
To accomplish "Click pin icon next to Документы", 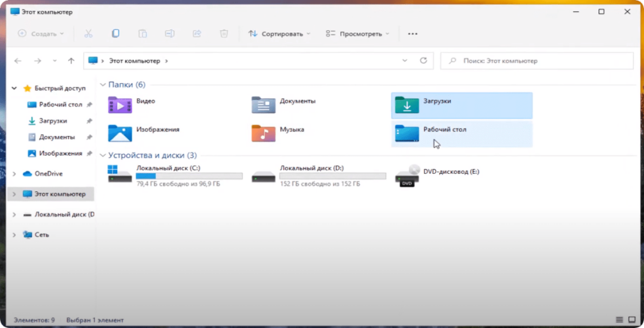I will 89,137.
